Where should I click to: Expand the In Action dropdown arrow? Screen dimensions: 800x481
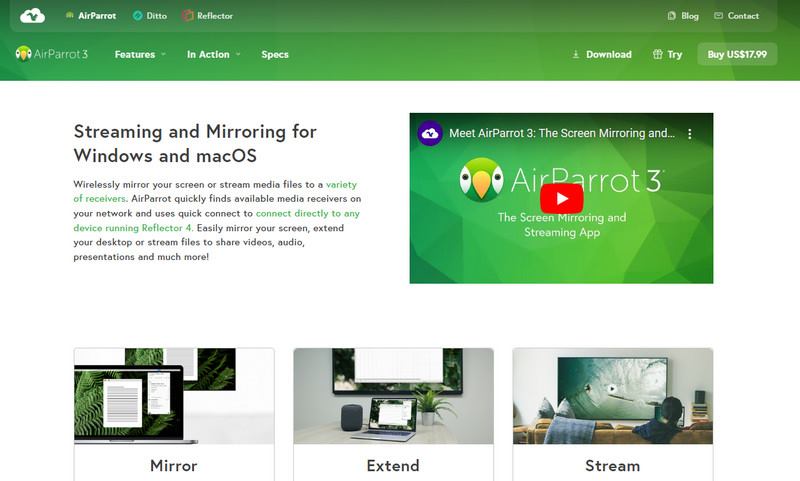238,54
